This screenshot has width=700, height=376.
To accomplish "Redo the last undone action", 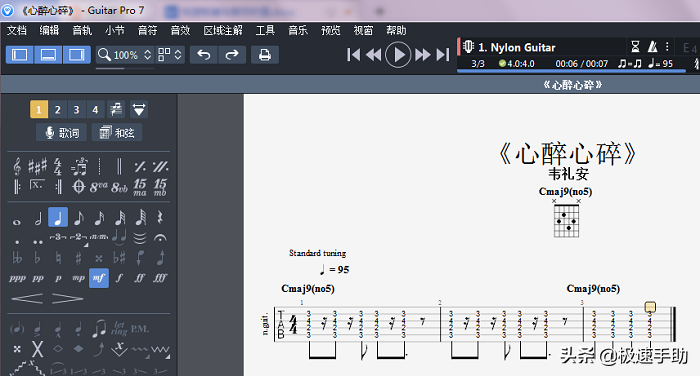I will [232, 55].
